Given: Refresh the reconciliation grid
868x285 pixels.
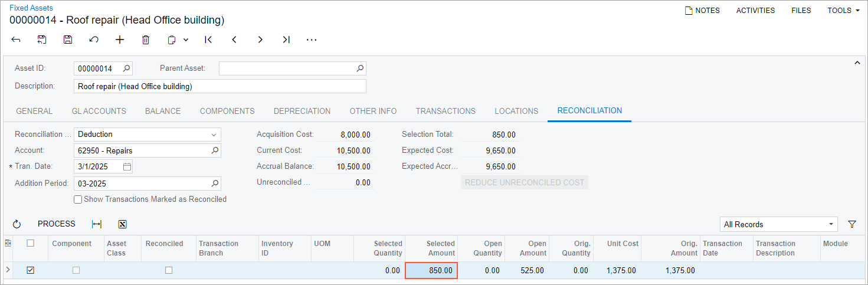Looking at the screenshot, I should click(x=17, y=224).
